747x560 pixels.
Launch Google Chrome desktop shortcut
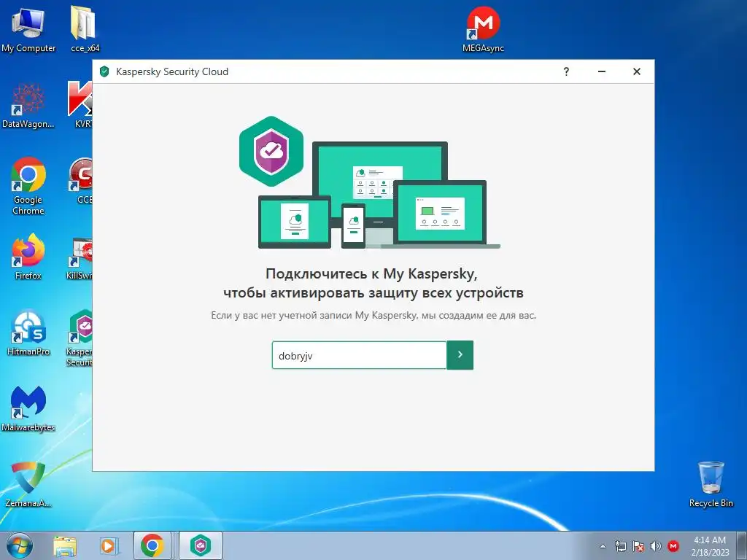point(28,186)
